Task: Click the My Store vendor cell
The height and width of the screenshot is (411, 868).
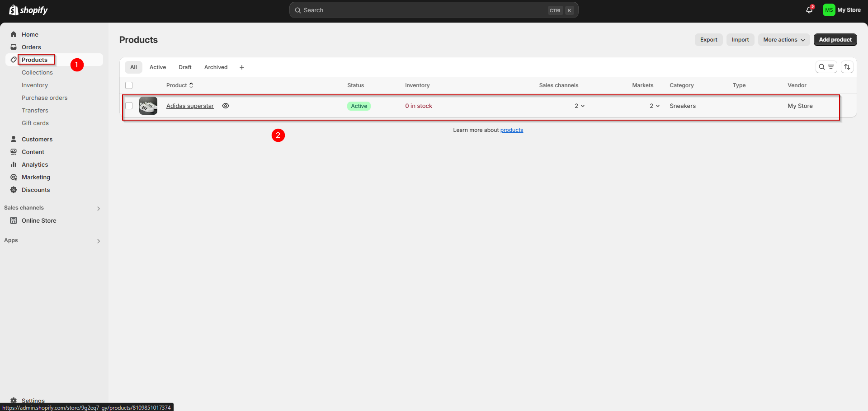Action: (x=800, y=106)
